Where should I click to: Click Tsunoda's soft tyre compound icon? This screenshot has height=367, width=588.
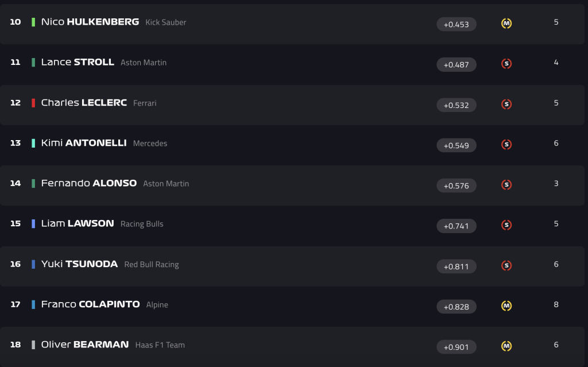click(506, 266)
